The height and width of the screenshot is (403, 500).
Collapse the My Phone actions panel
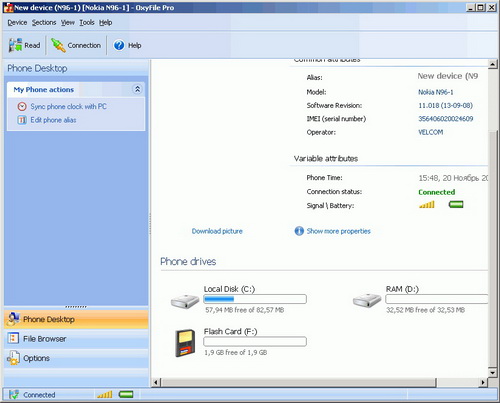[137, 89]
